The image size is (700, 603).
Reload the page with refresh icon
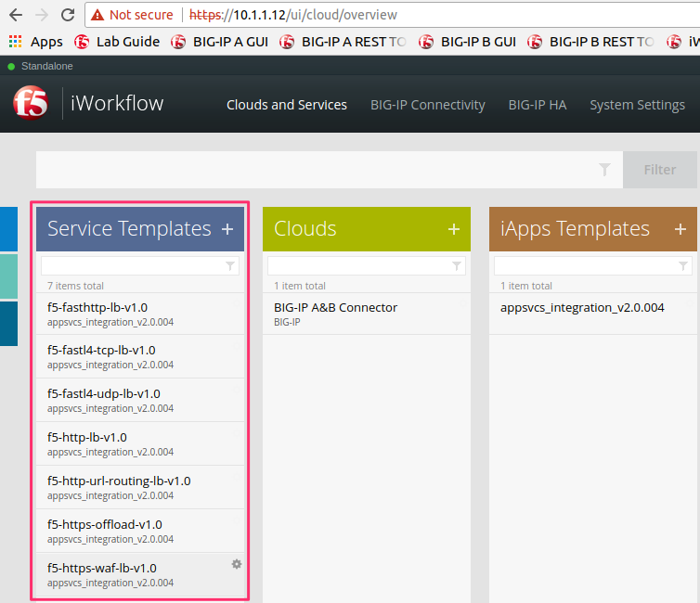[x=68, y=15]
